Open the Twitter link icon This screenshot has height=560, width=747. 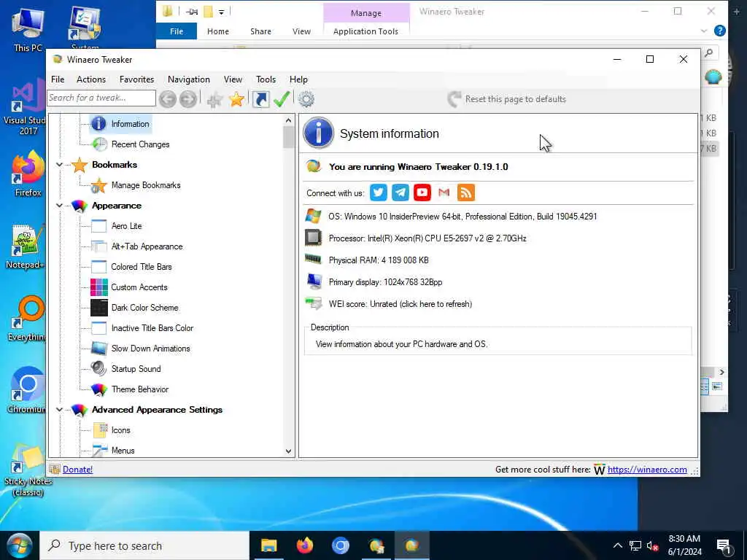pos(379,192)
